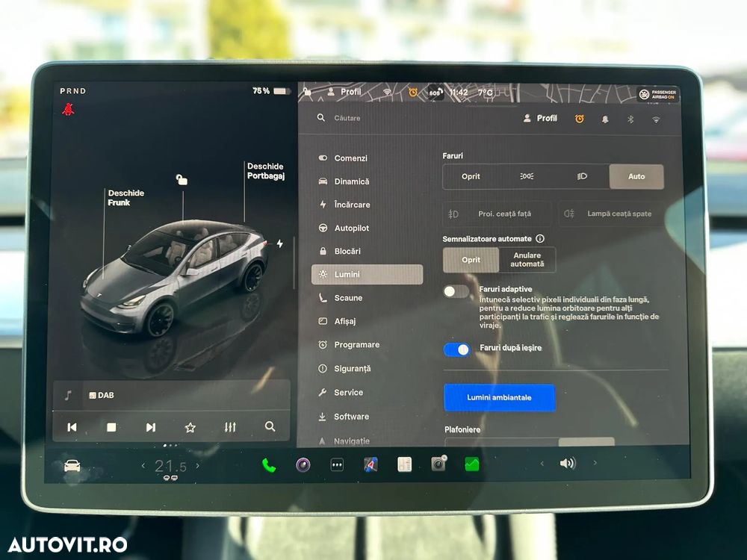Toggle Proi. ceață față fog lights

pos(497,214)
